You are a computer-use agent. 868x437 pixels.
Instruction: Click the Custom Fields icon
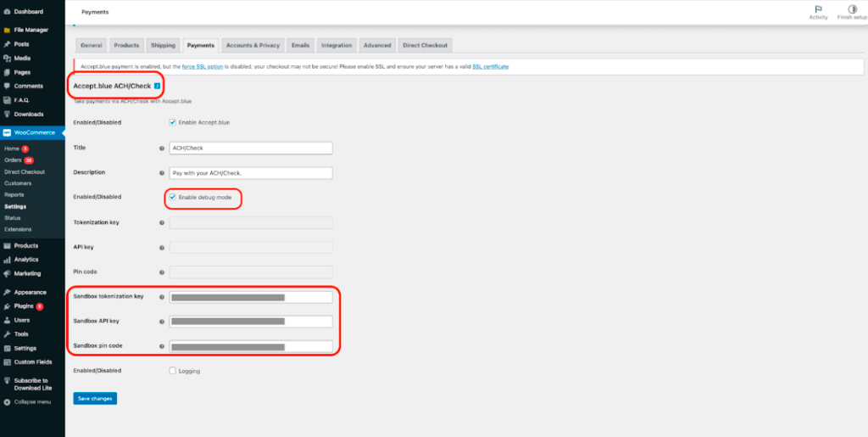[7, 361]
